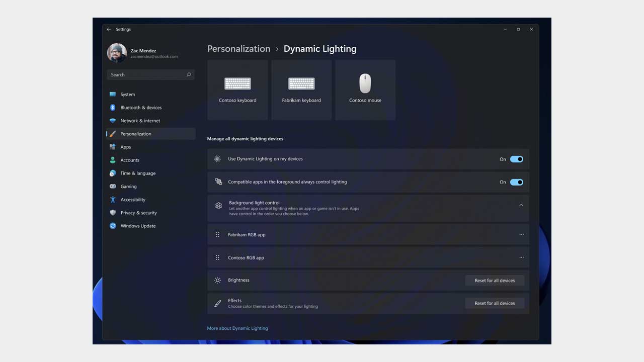This screenshot has height=362, width=644.
Task: Click the back arrow in Settings
Action: (x=109, y=29)
